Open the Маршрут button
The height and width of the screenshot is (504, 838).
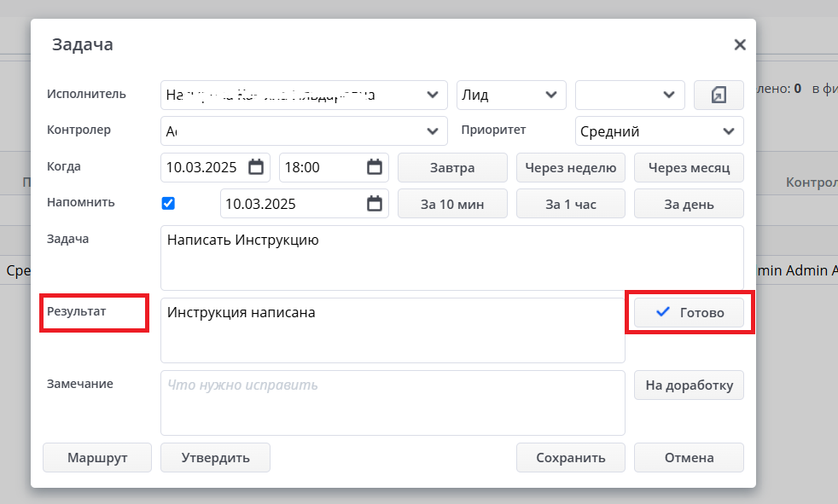(97, 458)
